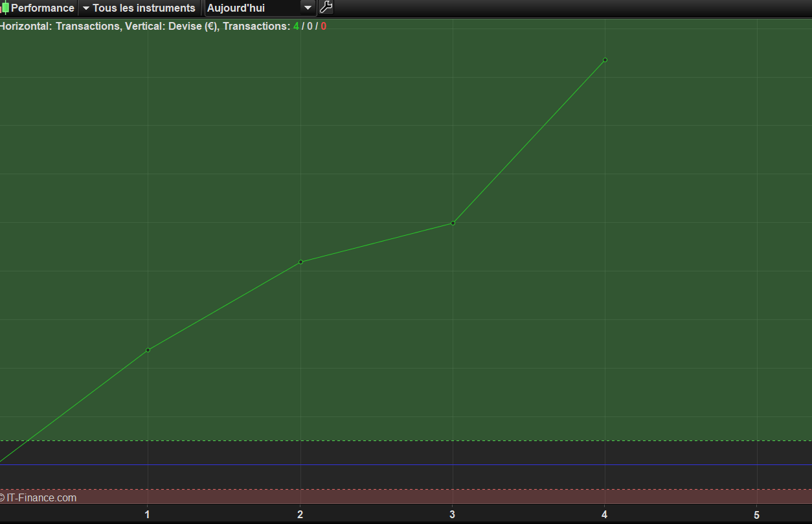Expand the 'Aujourd'hui' period arrow
Screen dimensions: 812x524
pos(308,8)
